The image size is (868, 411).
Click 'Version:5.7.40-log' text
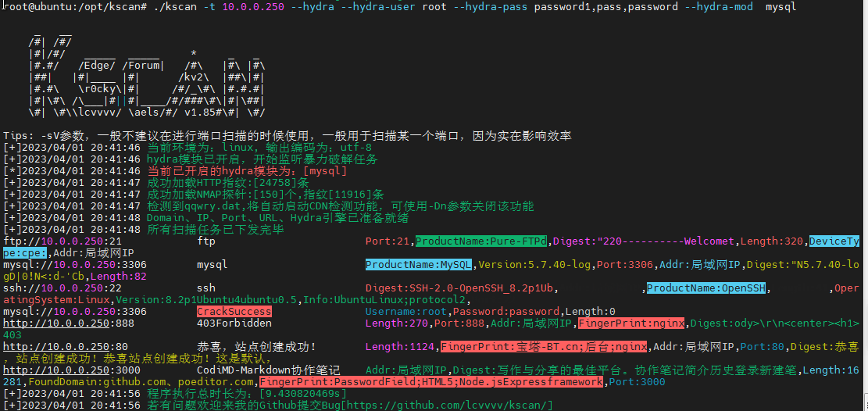pos(533,265)
